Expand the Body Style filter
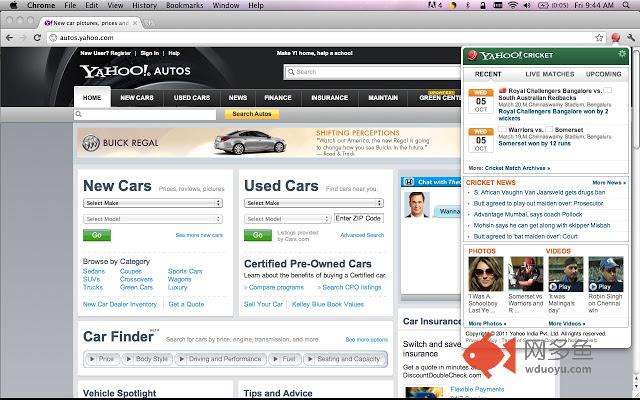The height and width of the screenshot is (400, 640). [147, 359]
